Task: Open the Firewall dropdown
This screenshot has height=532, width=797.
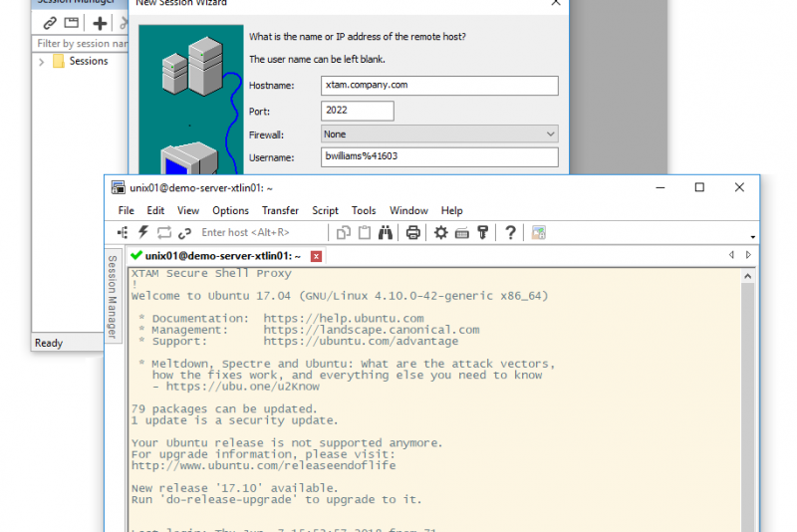Action: (x=439, y=133)
